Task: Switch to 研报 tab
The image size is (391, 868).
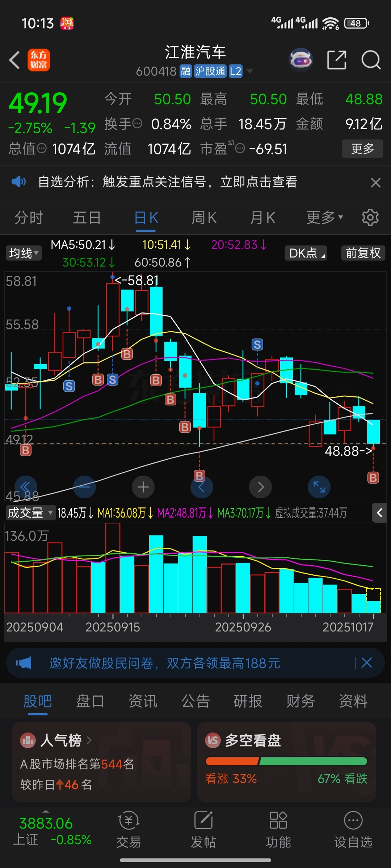Action: (x=248, y=701)
